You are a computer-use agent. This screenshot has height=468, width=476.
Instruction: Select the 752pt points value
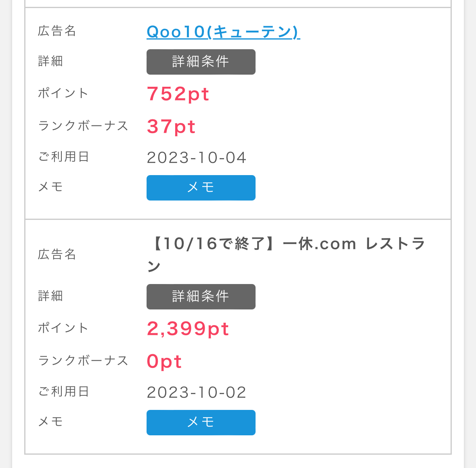pos(178,94)
